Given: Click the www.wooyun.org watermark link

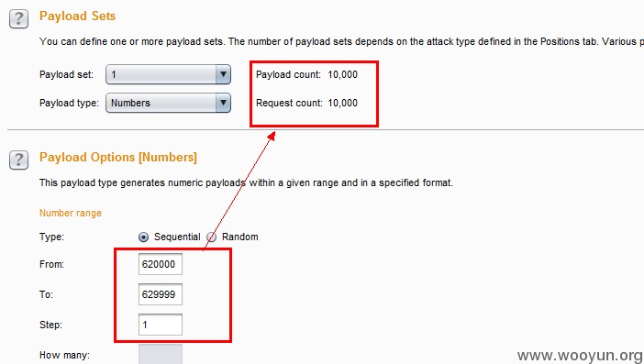Looking at the screenshot, I should 580,355.
